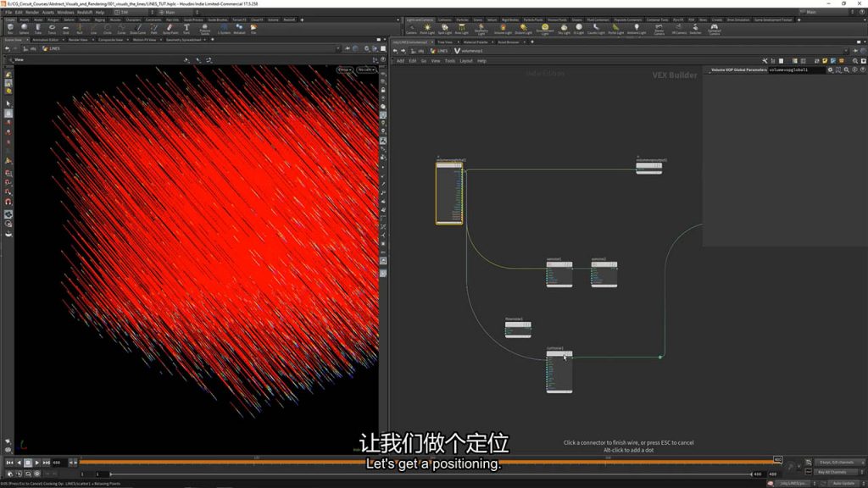
Task: Toggle the Auto Update cook mode menu
Action: tap(843, 483)
